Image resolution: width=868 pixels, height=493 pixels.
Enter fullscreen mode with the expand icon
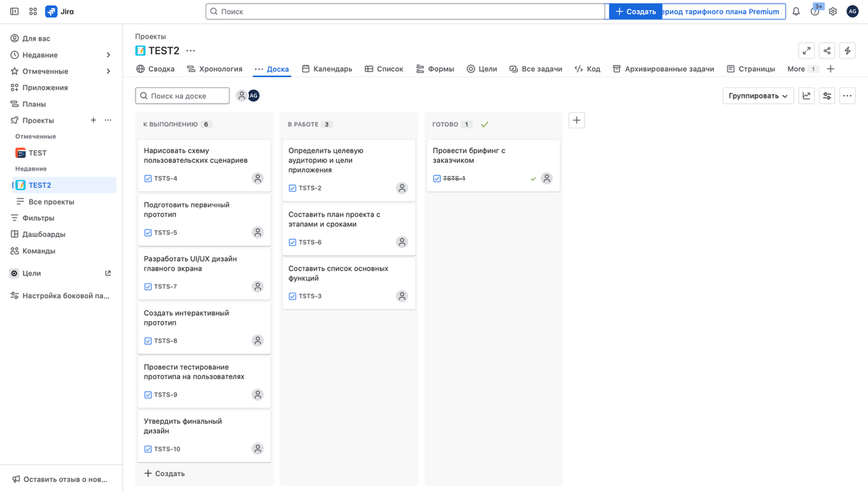[806, 51]
